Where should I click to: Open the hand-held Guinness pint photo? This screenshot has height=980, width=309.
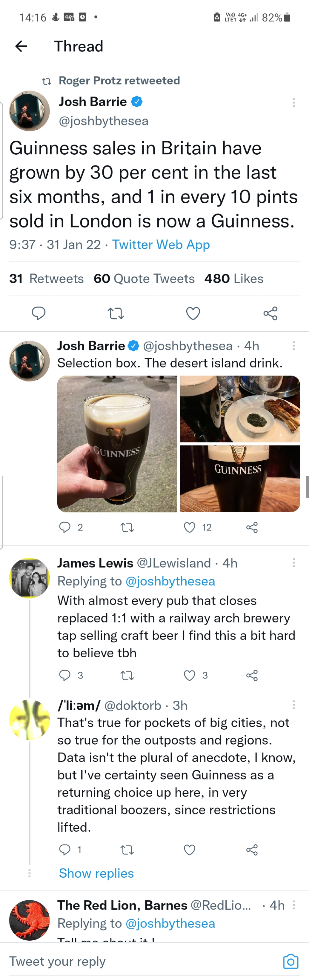tap(117, 443)
